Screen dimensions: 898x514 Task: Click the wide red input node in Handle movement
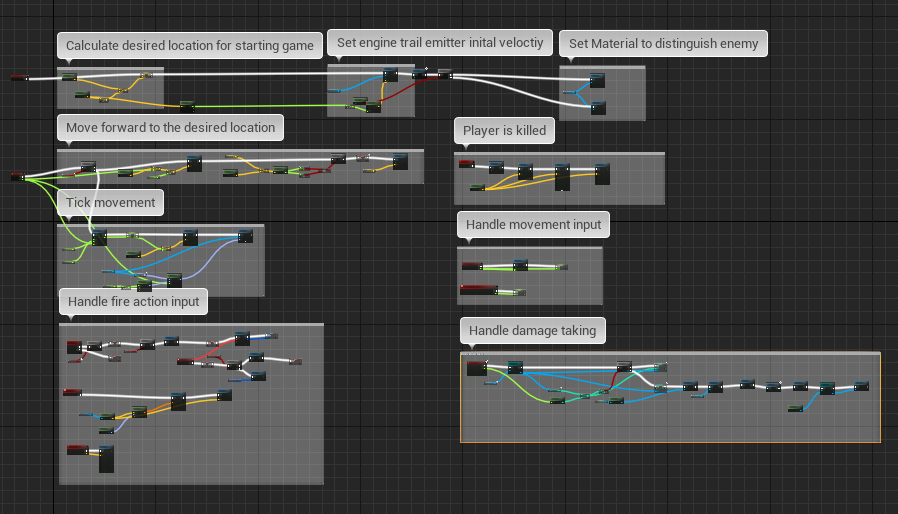tap(478, 290)
